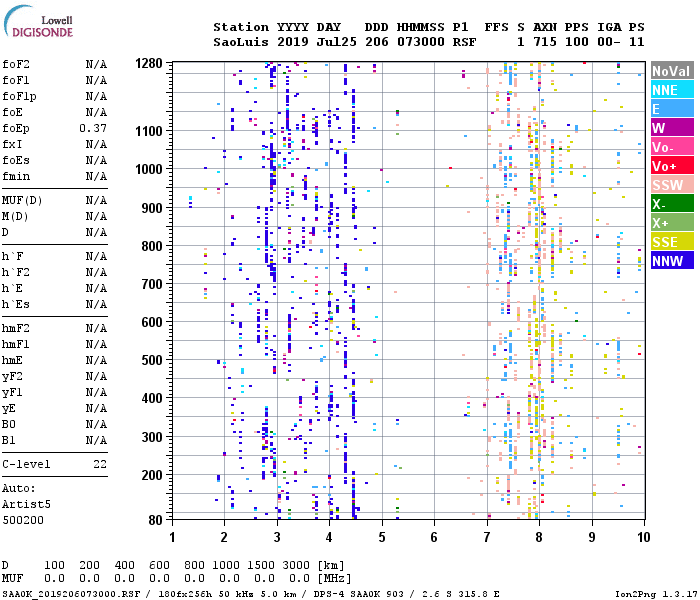The width and height of the screenshot is (700, 600).
Task: Click the SaoLuis station name
Action: (x=241, y=42)
